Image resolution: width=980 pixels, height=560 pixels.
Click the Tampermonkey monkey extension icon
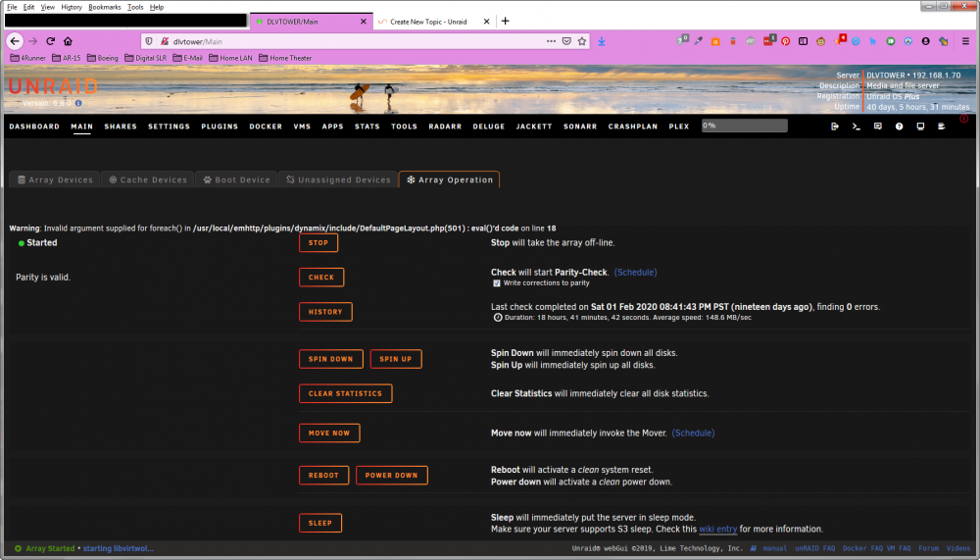coord(820,41)
